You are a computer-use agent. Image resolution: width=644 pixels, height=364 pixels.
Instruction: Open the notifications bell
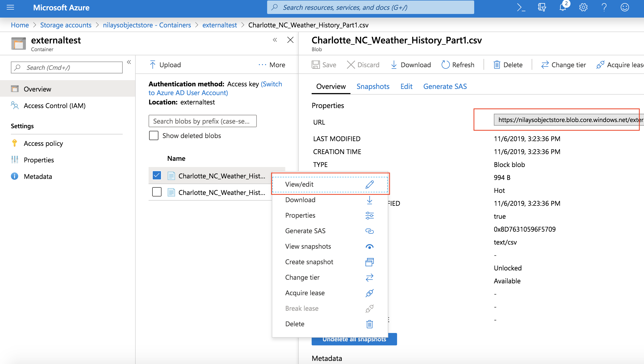pyautogui.click(x=562, y=7)
